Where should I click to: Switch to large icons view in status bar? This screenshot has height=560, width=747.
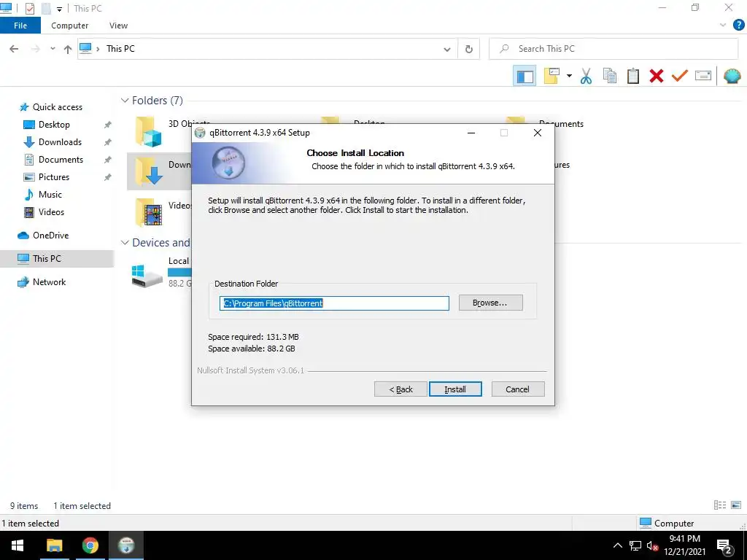(736, 505)
